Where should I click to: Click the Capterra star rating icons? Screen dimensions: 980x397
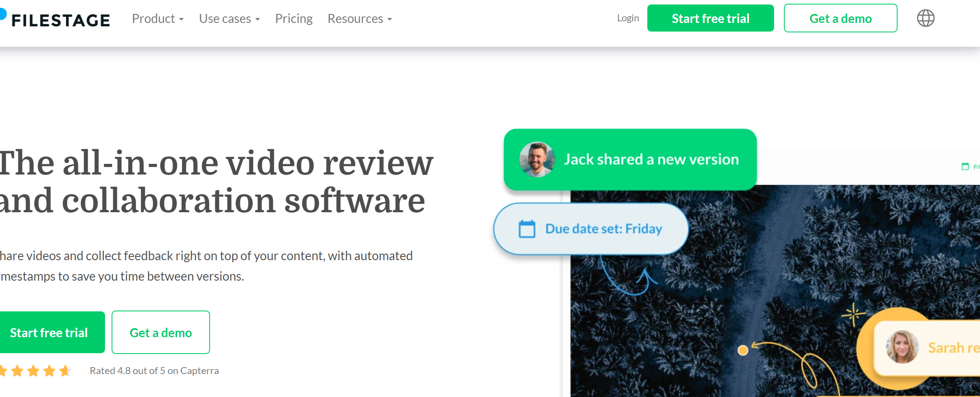(x=35, y=371)
